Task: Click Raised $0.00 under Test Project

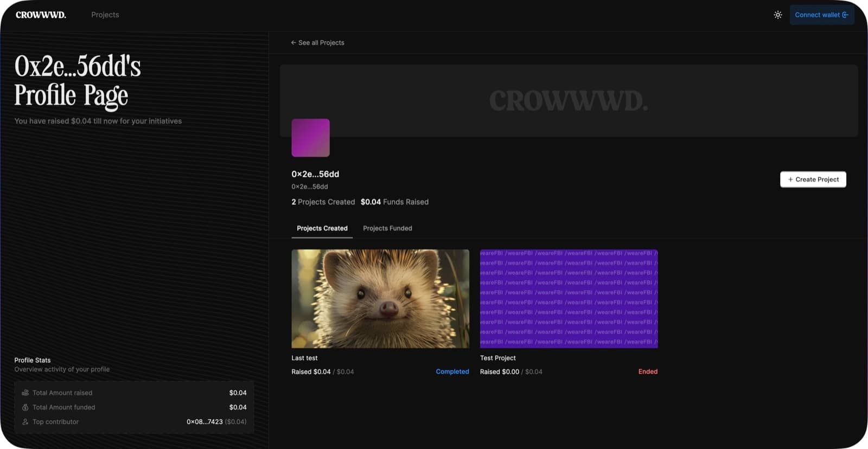Action: pos(500,371)
